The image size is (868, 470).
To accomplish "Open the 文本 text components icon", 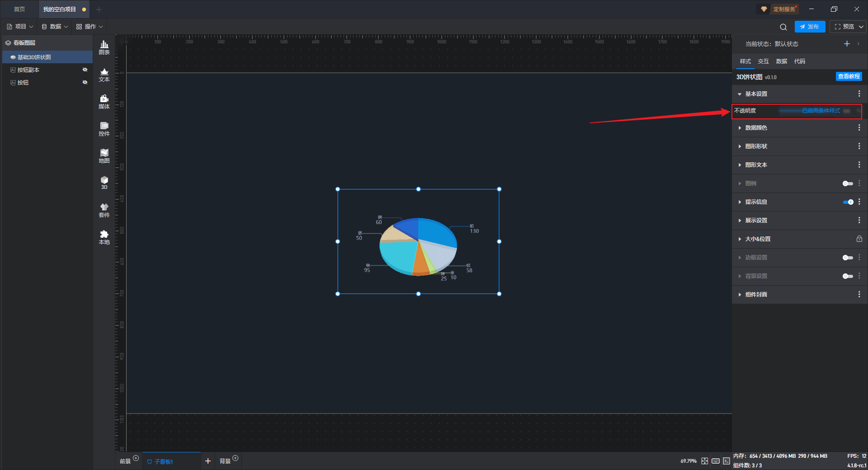I will click(x=104, y=75).
